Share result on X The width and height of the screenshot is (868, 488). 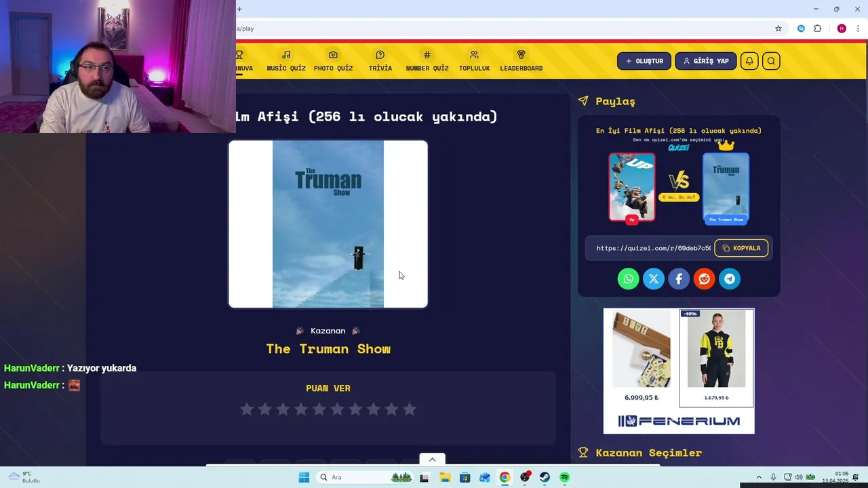[654, 279]
